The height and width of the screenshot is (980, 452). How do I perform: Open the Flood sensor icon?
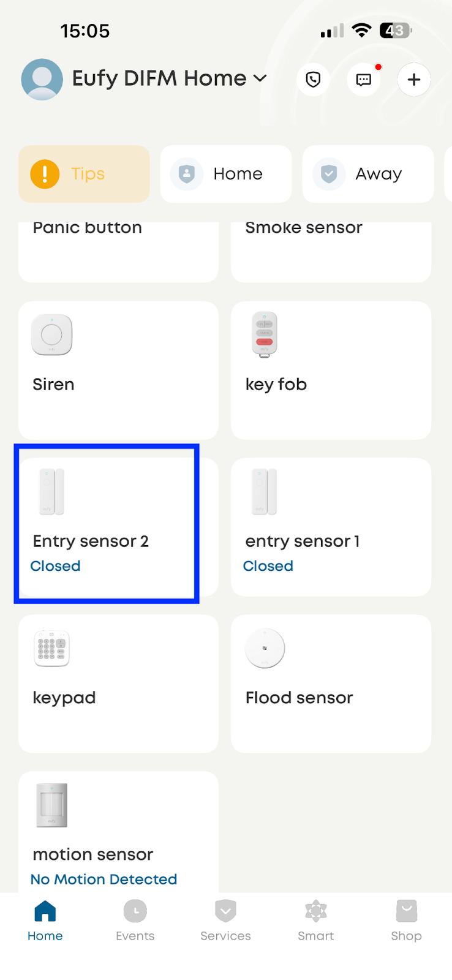click(265, 648)
